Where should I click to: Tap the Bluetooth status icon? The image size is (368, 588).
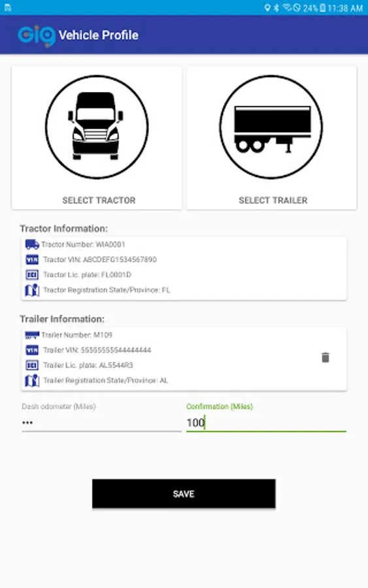coord(276,8)
